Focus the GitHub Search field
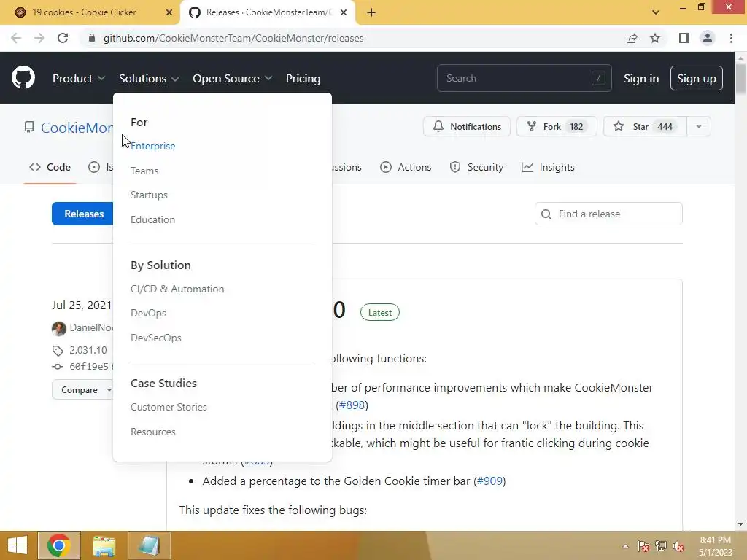Viewport: 747px width, 560px height. pos(524,79)
